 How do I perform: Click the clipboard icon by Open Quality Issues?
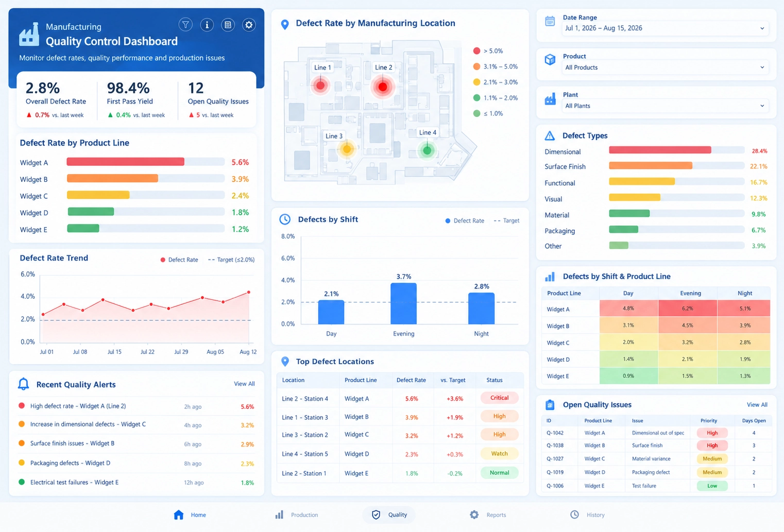pyautogui.click(x=550, y=405)
